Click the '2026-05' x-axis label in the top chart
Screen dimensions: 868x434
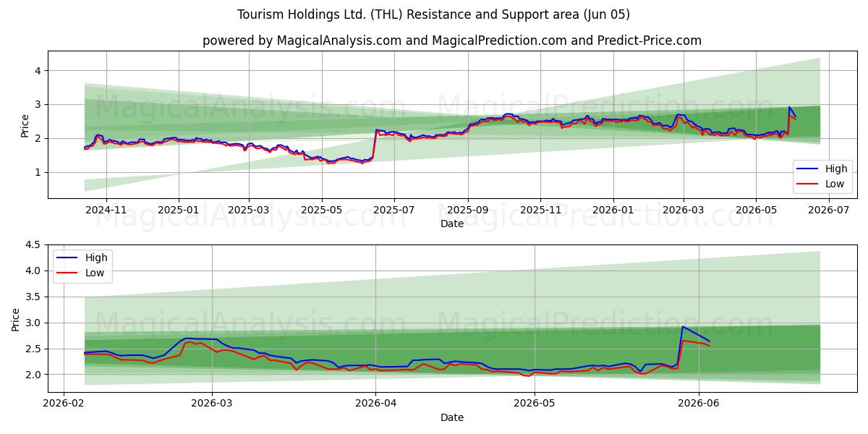point(755,210)
